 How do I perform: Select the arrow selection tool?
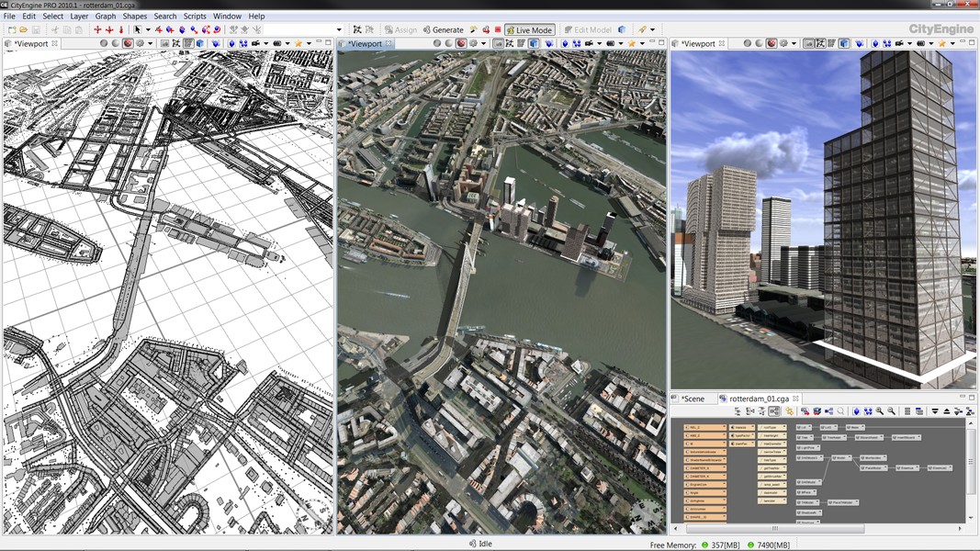coord(138,30)
